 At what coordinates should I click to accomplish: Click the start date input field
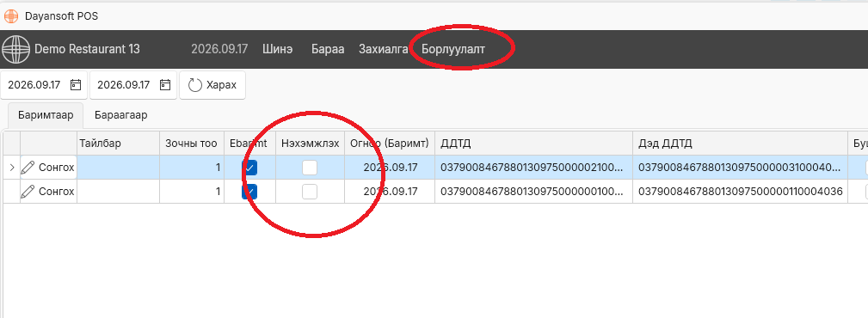44,85
